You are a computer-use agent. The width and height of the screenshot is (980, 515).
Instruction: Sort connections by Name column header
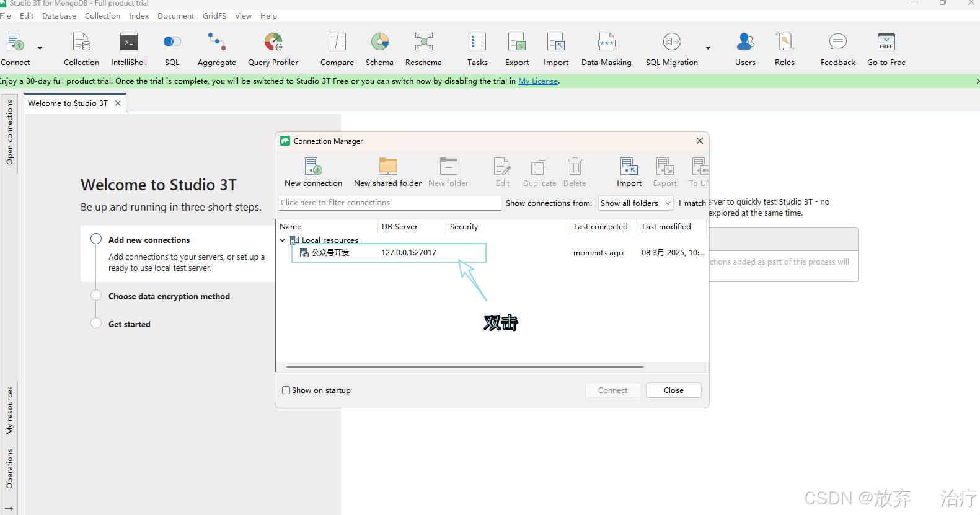point(327,227)
